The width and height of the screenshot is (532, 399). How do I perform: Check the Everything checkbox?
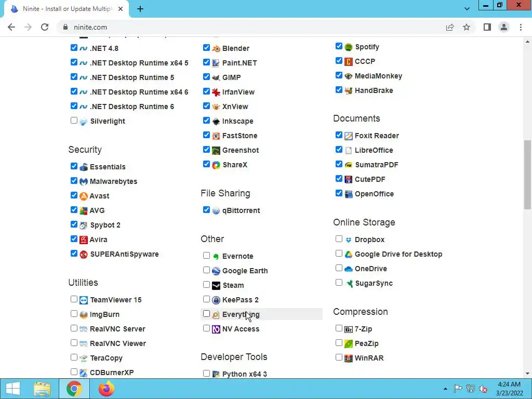pyautogui.click(x=206, y=314)
